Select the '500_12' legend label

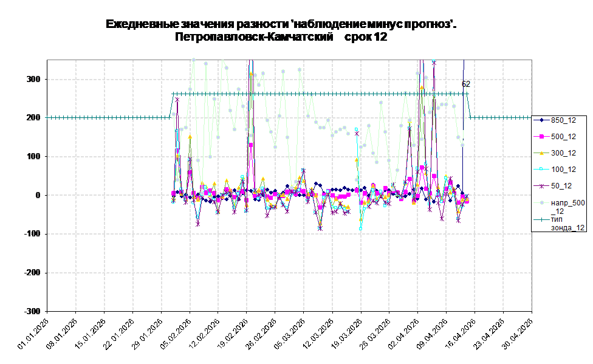(x=563, y=137)
